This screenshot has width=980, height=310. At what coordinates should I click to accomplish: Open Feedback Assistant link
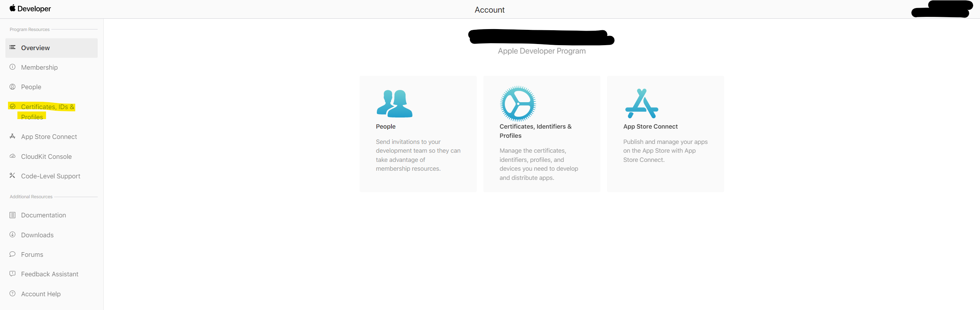(50, 274)
